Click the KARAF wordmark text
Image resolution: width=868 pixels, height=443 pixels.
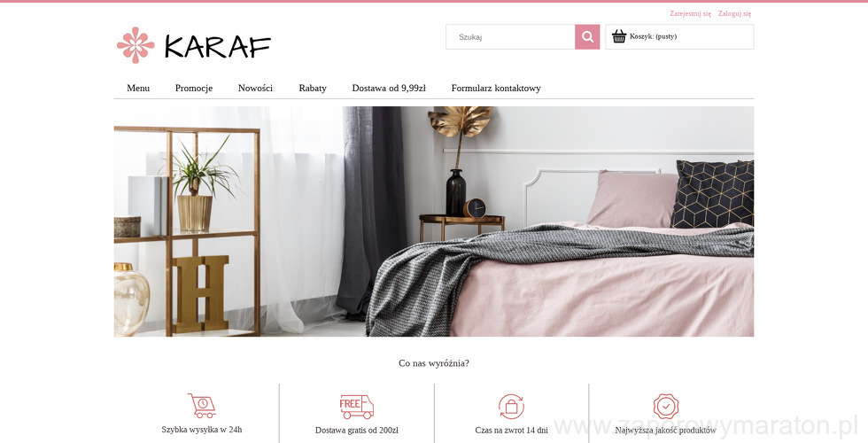tap(218, 46)
